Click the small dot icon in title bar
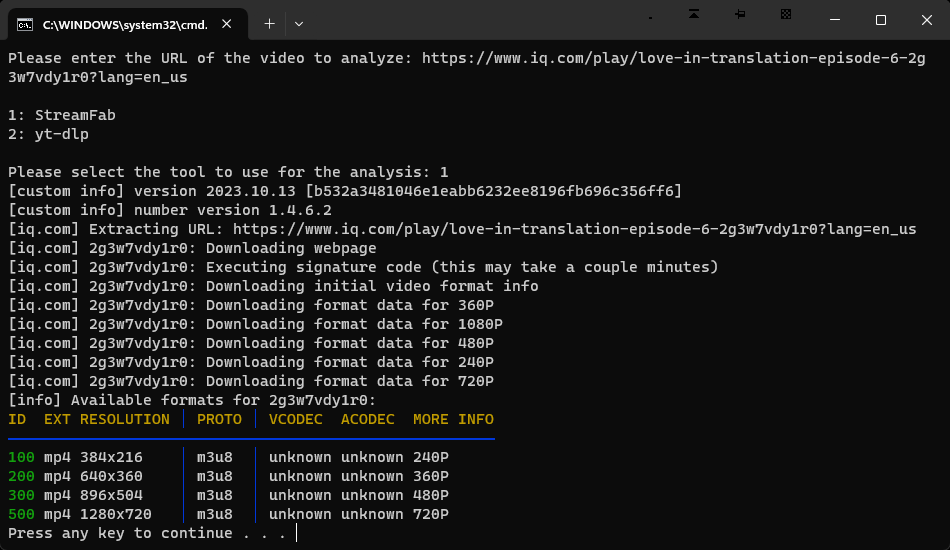 click(651, 17)
